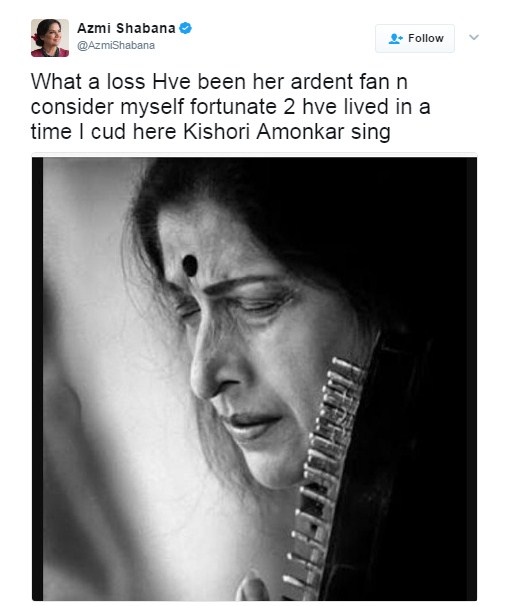Click the blue verified badge icon

pyautogui.click(x=186, y=28)
